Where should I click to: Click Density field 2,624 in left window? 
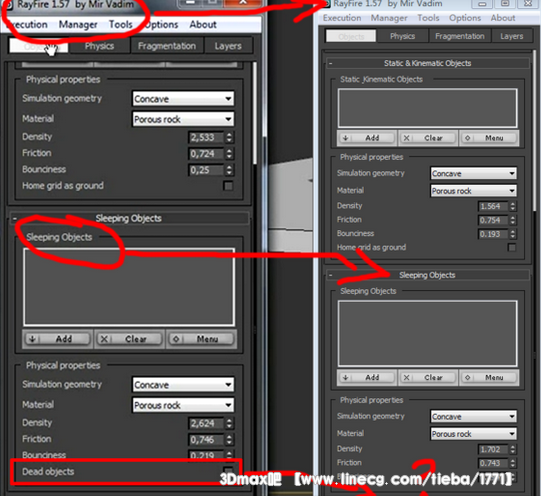coord(206,423)
